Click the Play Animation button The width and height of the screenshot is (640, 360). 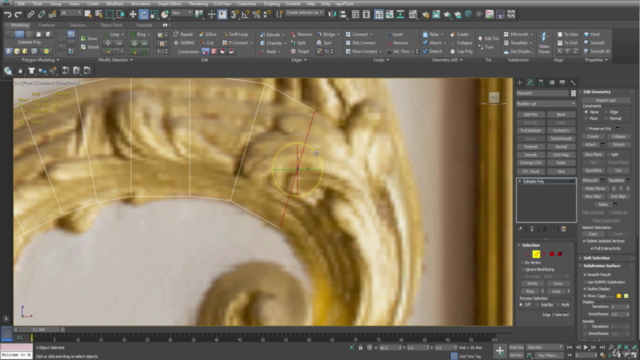(x=586, y=347)
